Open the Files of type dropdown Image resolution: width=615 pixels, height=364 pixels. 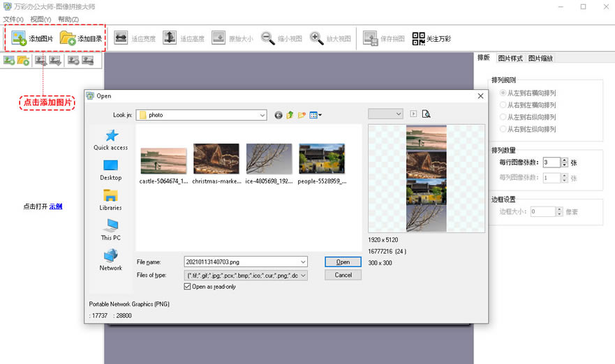(302, 275)
